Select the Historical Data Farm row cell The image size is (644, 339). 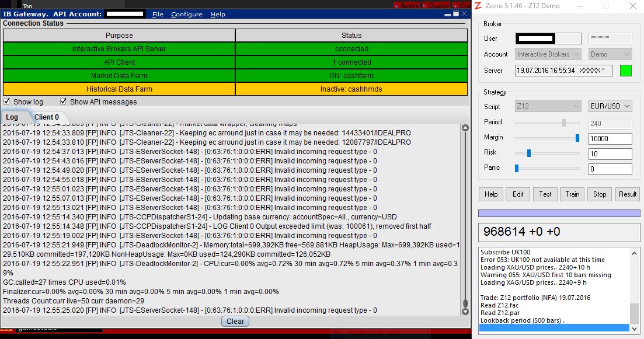click(119, 89)
